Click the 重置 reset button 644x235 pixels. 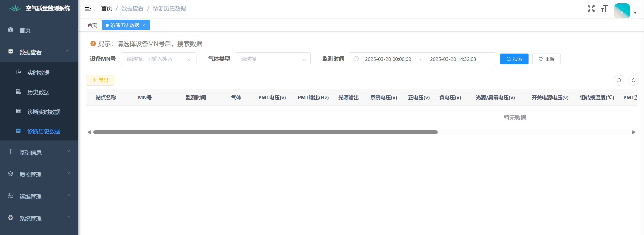coord(546,59)
